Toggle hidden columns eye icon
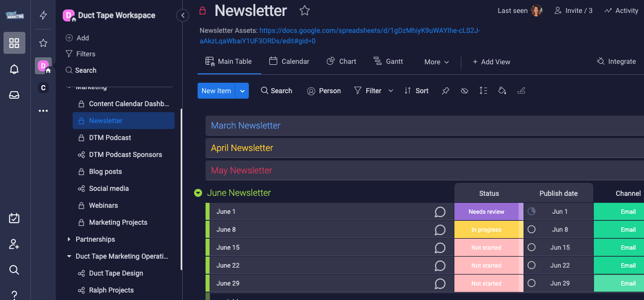This screenshot has width=644, height=300. (x=464, y=91)
